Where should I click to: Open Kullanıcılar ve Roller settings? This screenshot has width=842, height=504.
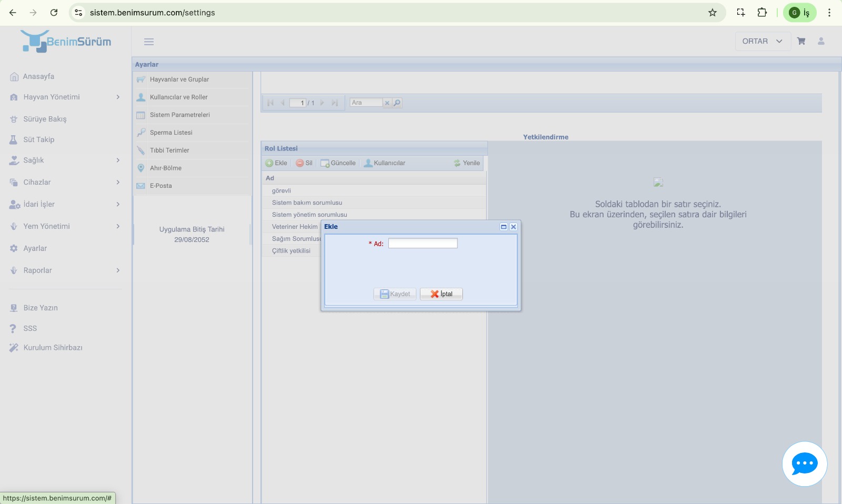[x=178, y=97]
